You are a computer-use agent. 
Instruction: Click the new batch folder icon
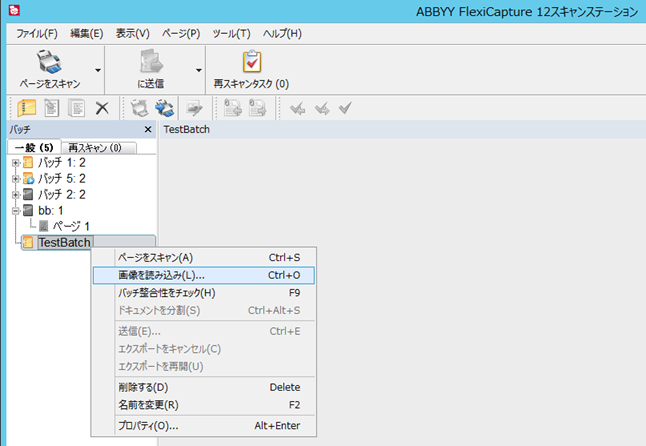click(27, 108)
